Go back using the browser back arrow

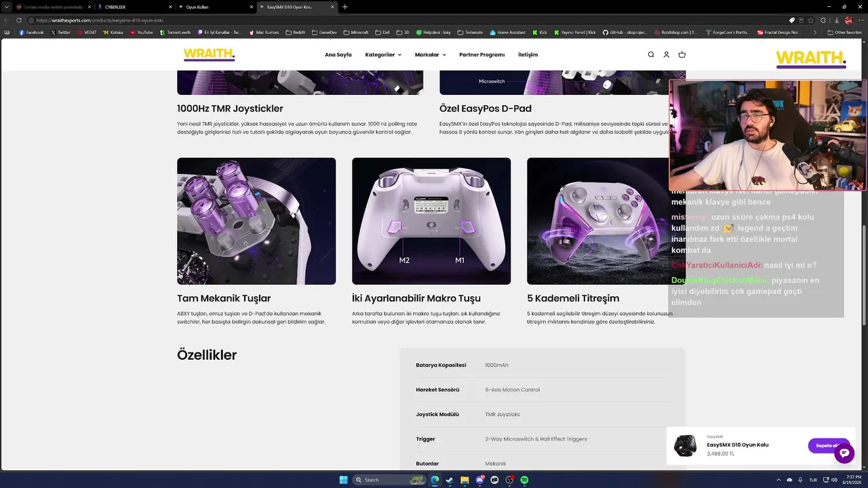coord(7,20)
